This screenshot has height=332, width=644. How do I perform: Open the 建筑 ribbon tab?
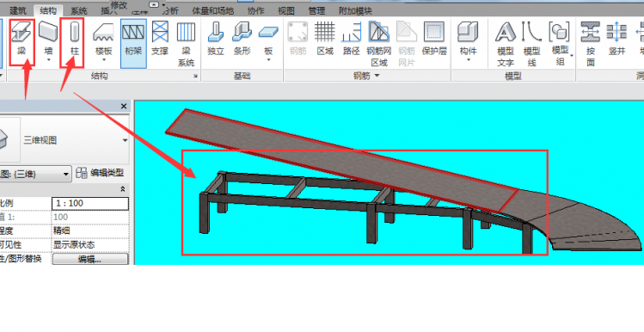pos(18,10)
